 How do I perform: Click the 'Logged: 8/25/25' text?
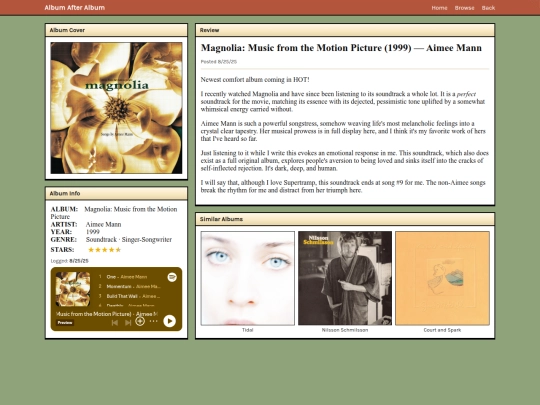(x=70, y=261)
